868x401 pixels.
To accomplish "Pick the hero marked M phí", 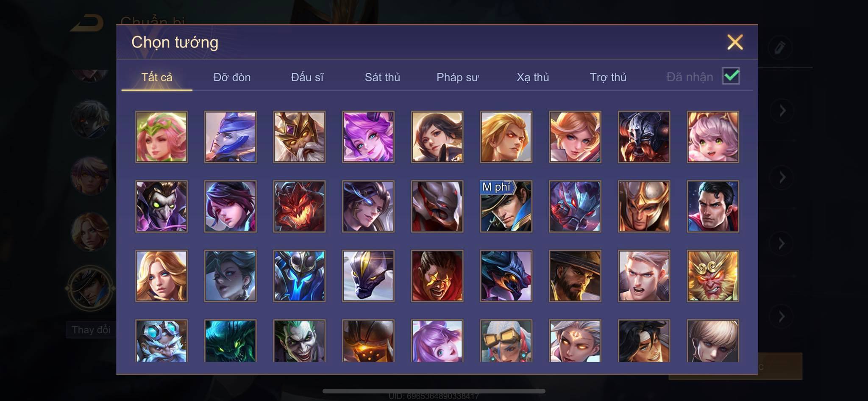I will point(506,207).
